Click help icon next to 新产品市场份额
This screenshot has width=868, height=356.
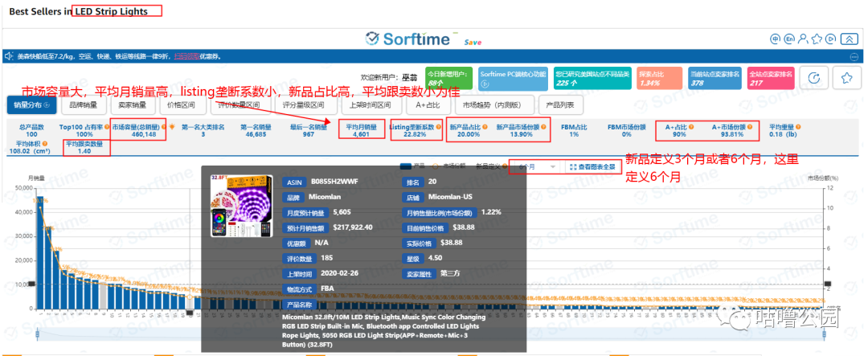click(543, 127)
